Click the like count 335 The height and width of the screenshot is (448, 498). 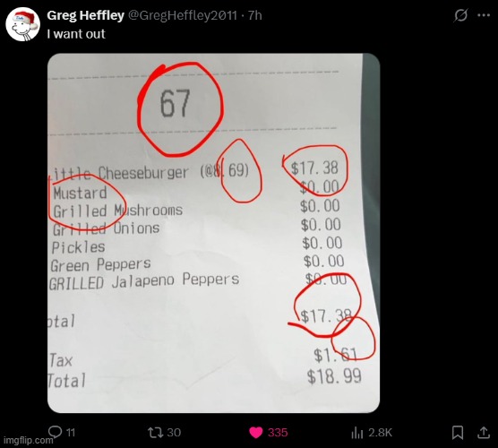coord(278,433)
